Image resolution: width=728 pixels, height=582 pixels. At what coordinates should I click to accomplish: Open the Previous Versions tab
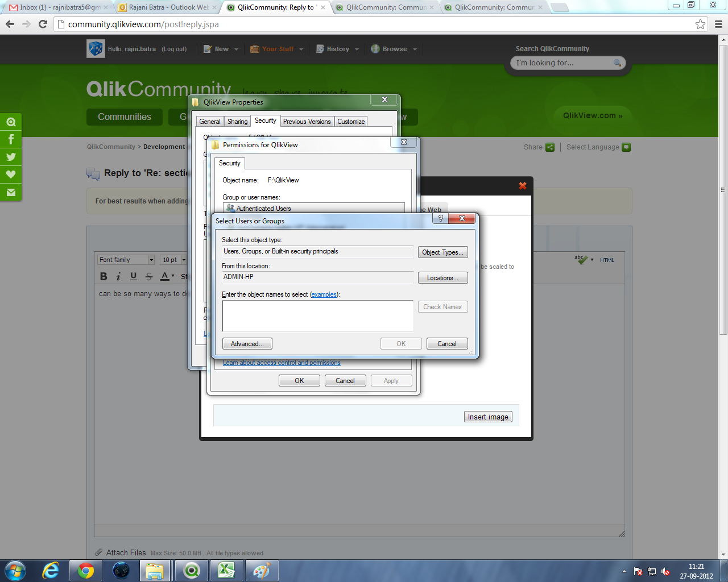tap(307, 122)
